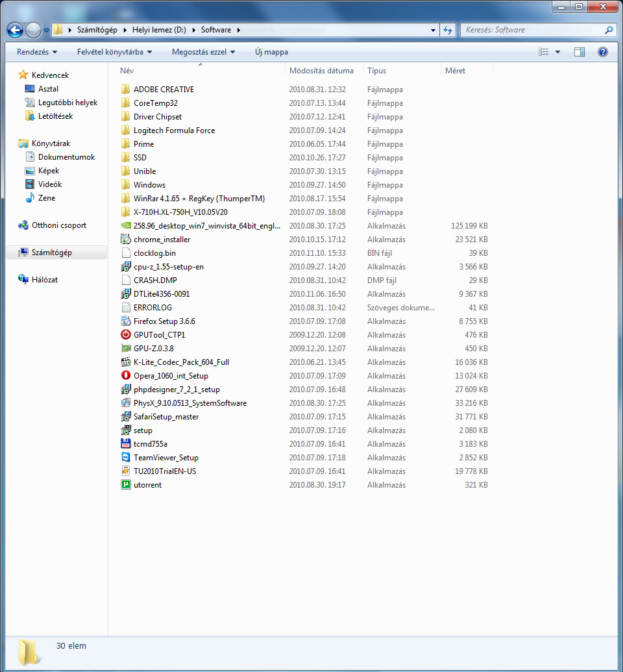Select the CRASH.DMP file name
The height and width of the screenshot is (672, 623).
click(x=155, y=280)
